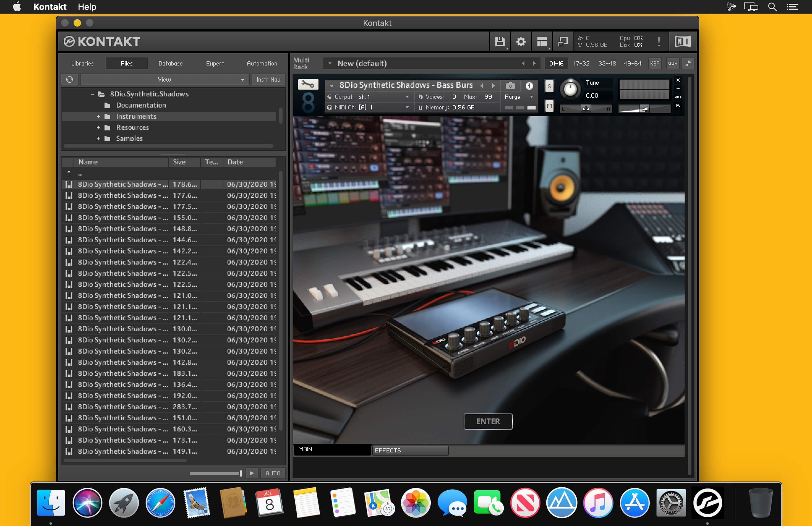Open the instrument name dropdown arrow

pos(331,86)
